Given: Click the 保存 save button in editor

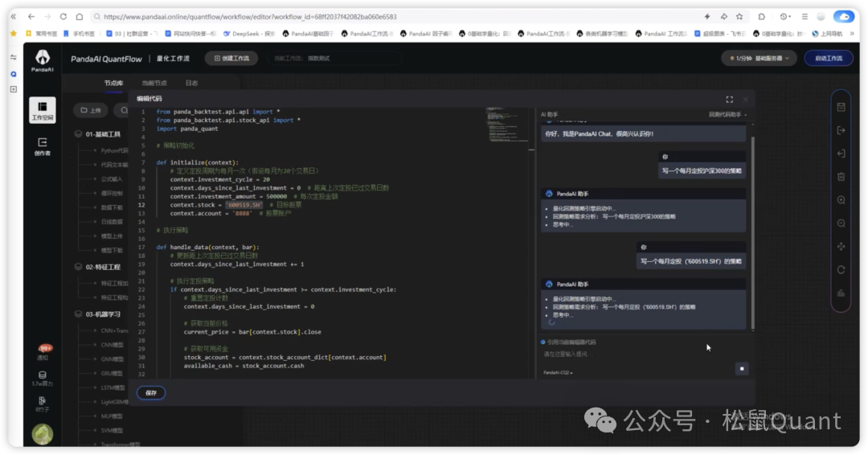Looking at the screenshot, I should (151, 392).
